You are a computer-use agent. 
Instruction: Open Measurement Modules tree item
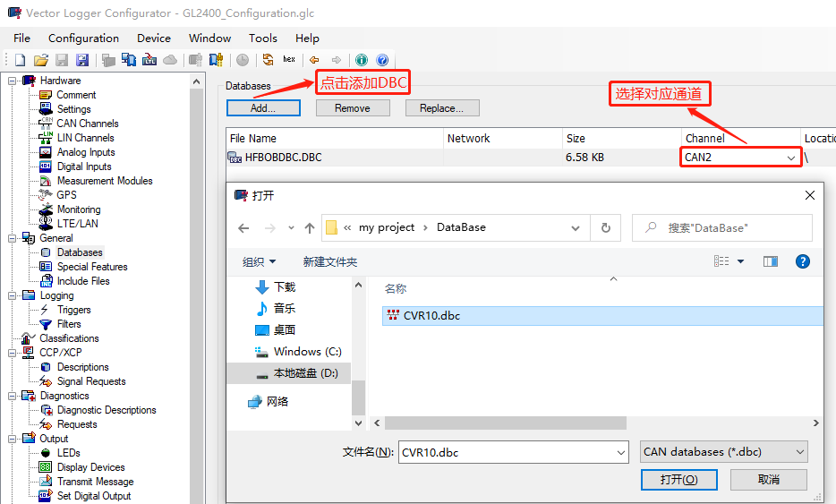(105, 181)
